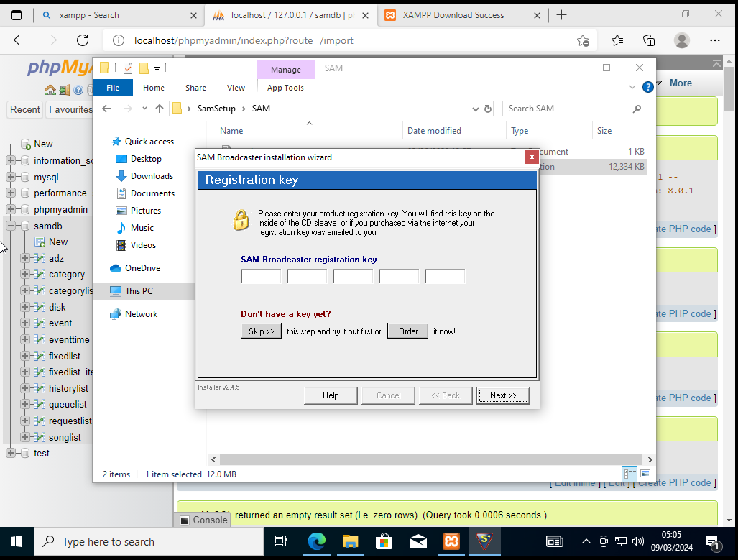Select details view toggle in Explorer status bar
The image size is (738, 560).
630,474
